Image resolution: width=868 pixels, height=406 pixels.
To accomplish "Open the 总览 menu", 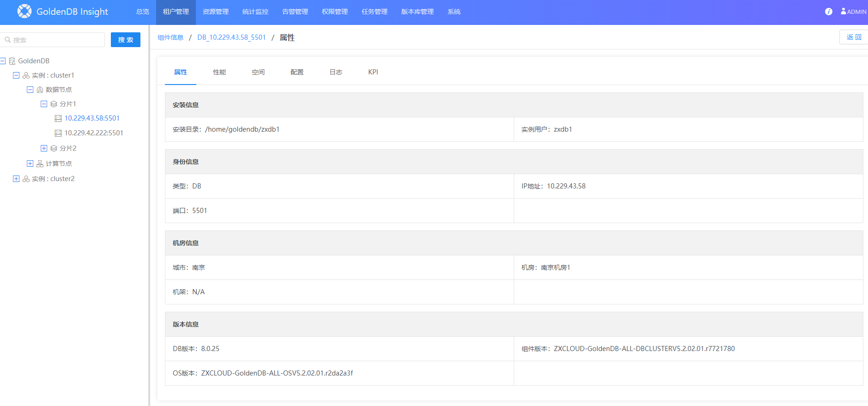I will (143, 12).
